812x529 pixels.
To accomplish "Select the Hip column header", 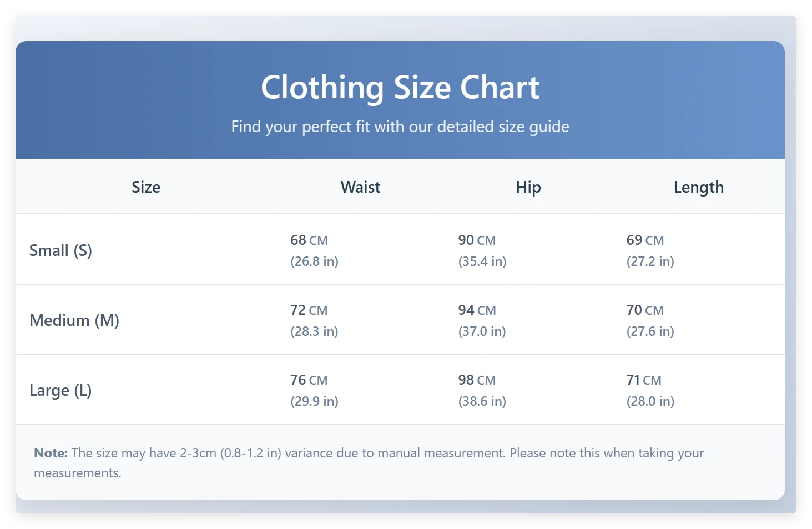I will click(528, 187).
